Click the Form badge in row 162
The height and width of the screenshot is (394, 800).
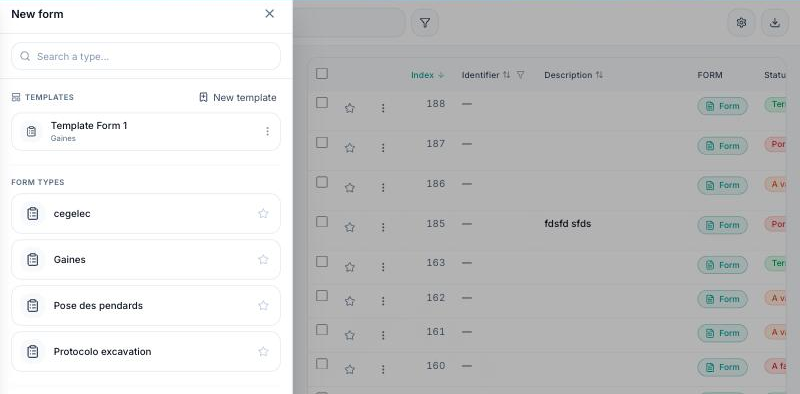click(722, 299)
